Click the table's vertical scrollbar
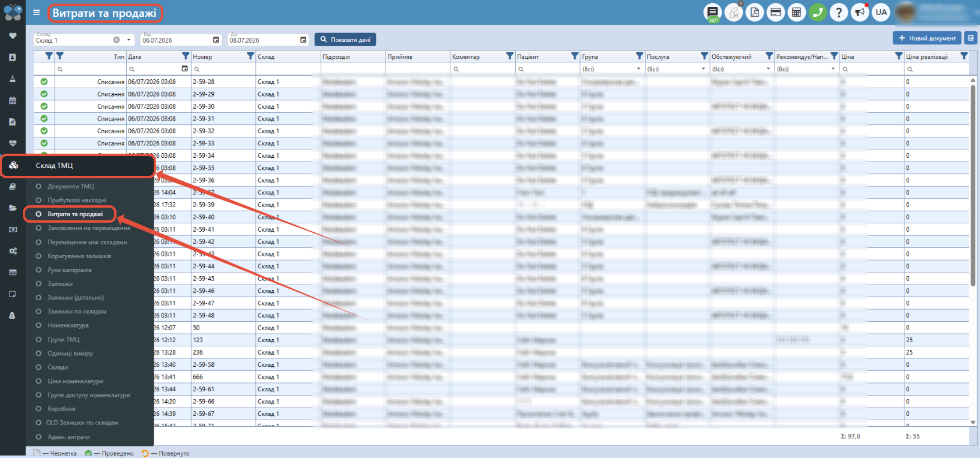This screenshot has height=458, width=980. click(x=973, y=186)
